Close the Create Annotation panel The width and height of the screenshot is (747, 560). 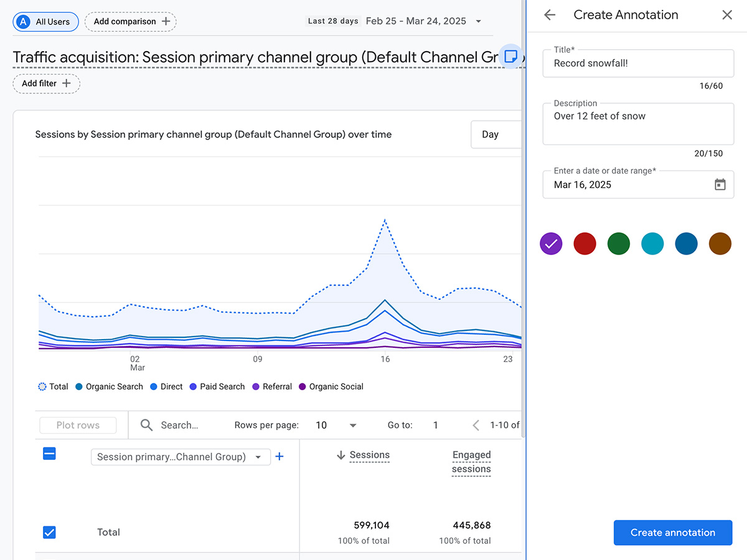(x=727, y=15)
